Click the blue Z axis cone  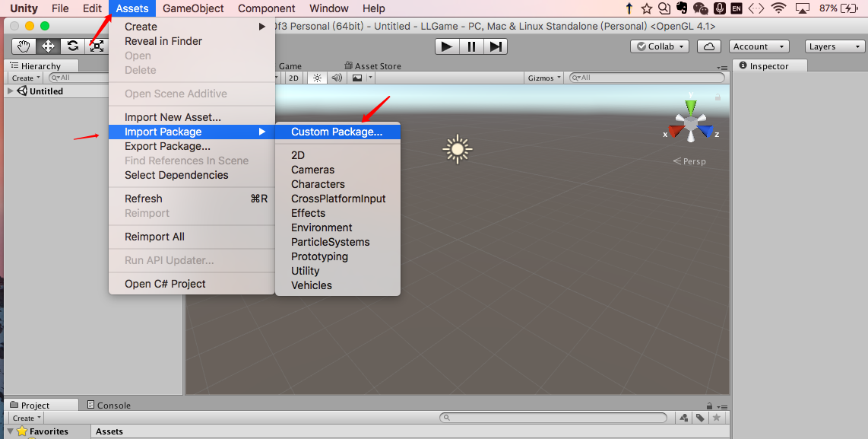point(705,131)
